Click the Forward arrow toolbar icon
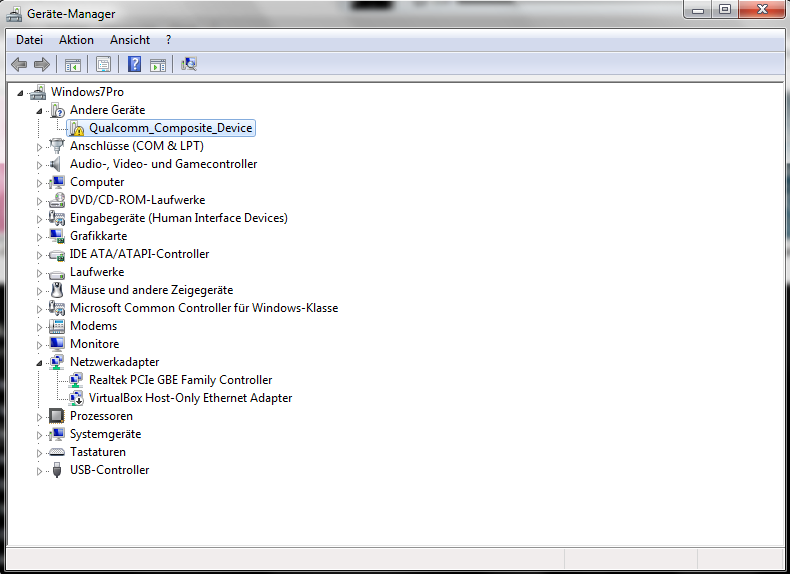The image size is (790, 574). 41,65
